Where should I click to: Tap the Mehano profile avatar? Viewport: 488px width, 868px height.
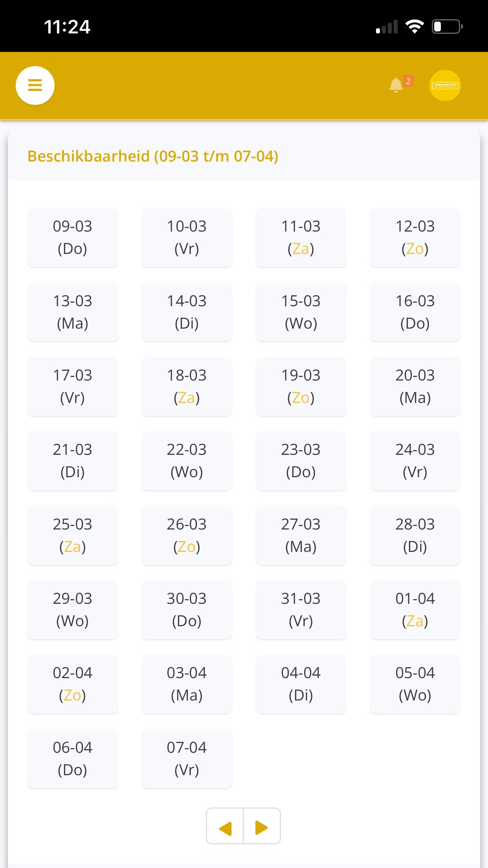(445, 85)
